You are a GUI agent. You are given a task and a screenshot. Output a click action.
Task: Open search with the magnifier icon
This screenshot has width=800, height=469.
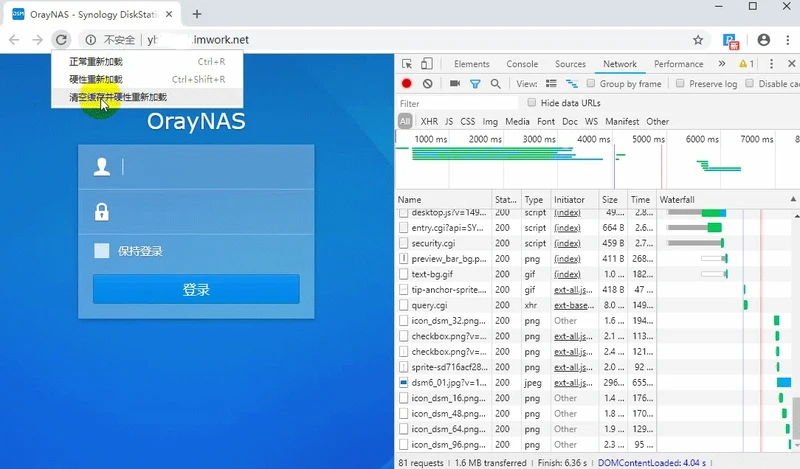pos(495,84)
